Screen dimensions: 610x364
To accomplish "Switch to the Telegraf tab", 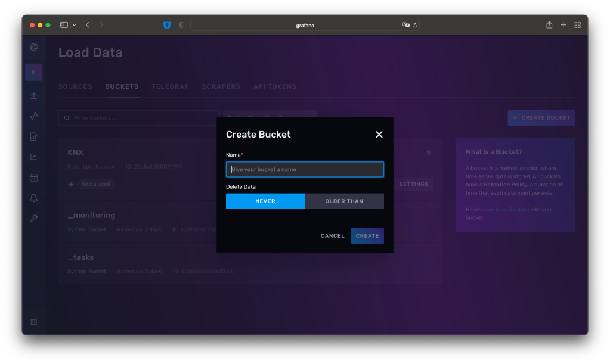I will 170,86.
